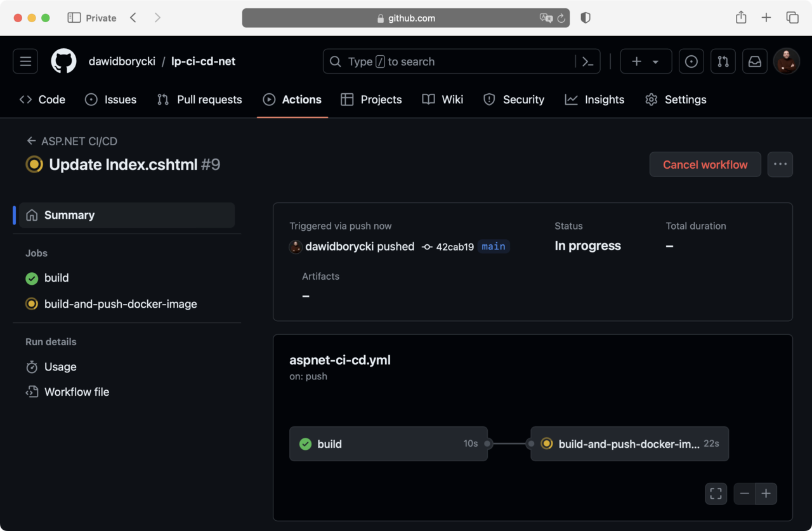Click the main branch label
Screen dimensions: 812x531
tap(493, 246)
